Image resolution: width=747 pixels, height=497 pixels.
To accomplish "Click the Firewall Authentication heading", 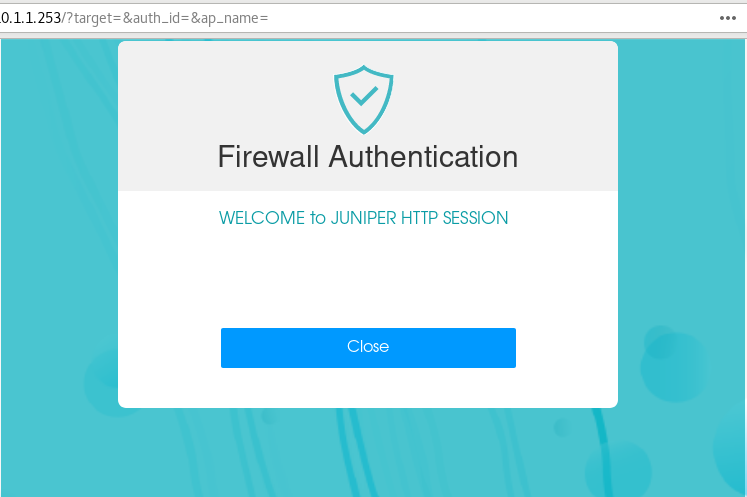I will (368, 156).
